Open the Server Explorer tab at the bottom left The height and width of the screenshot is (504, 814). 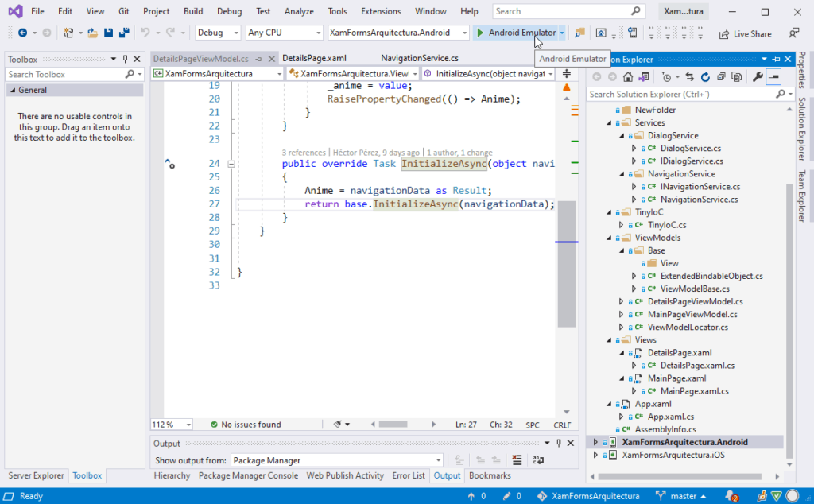pyautogui.click(x=36, y=475)
